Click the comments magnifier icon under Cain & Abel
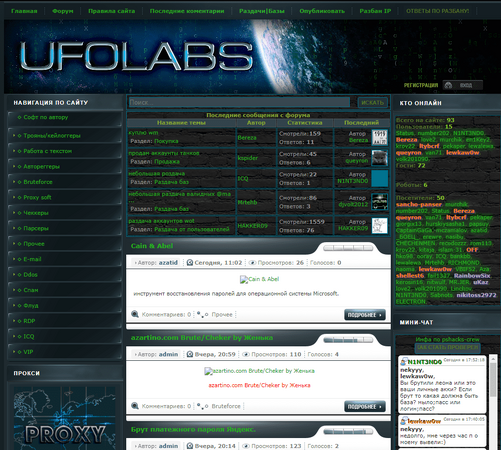The height and width of the screenshot is (450, 501). pyautogui.click(x=135, y=314)
